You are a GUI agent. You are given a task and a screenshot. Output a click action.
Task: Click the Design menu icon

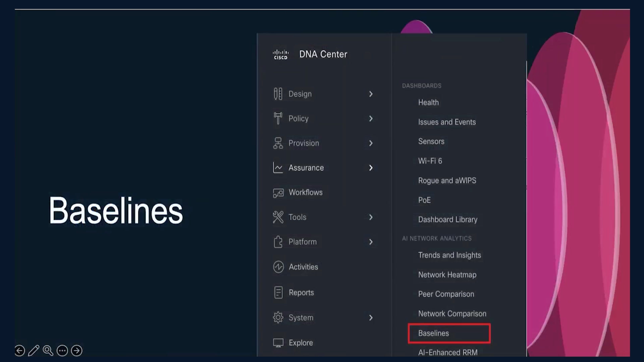(x=278, y=94)
